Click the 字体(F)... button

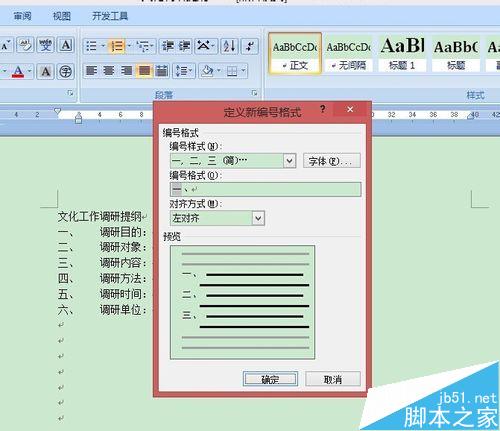tap(332, 161)
